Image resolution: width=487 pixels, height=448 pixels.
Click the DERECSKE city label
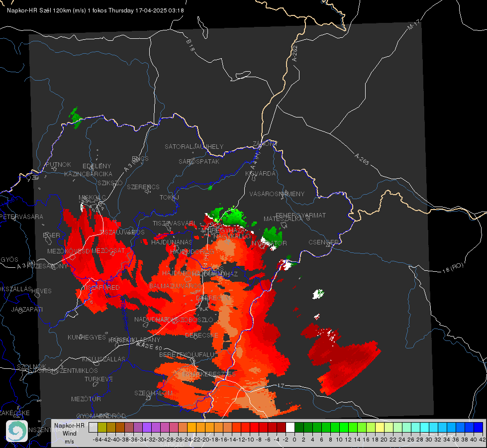(x=201, y=336)
